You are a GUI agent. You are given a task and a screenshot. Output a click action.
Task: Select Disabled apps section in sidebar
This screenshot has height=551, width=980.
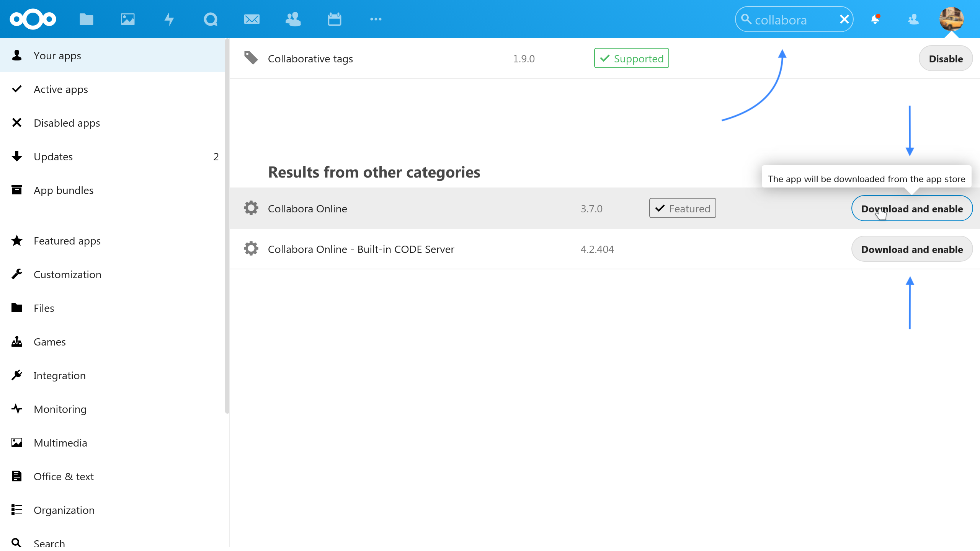67,122
